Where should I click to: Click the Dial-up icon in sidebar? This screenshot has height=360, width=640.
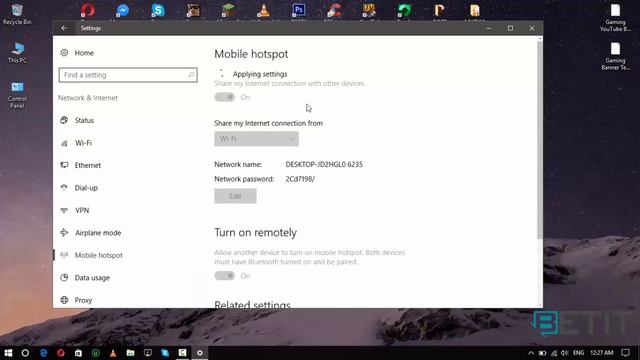64,187
